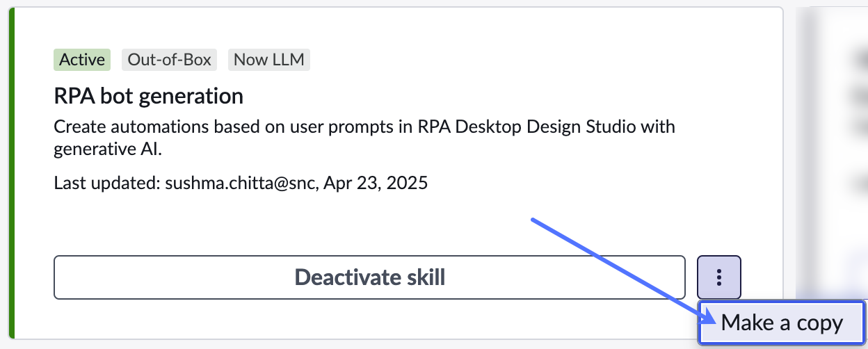Viewport: 868px width, 349px height.
Task: Click the Create automations description text
Action: point(364,138)
